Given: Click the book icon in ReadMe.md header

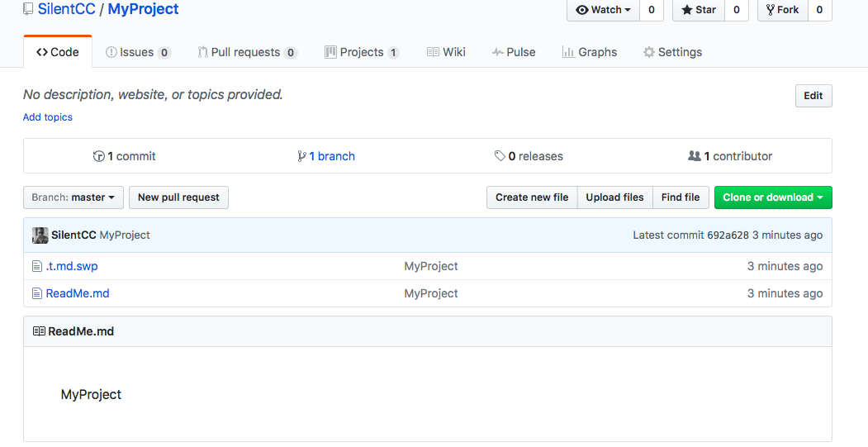Looking at the screenshot, I should (x=39, y=331).
